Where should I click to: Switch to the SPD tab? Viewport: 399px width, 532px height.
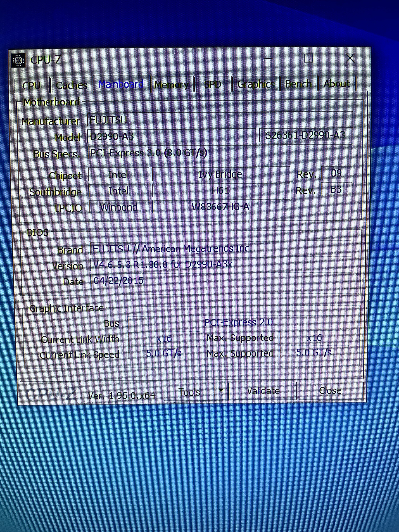(x=212, y=84)
